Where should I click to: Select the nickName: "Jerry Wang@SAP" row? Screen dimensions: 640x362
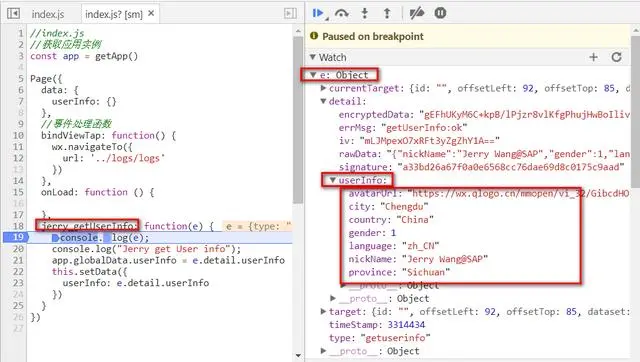pyautogui.click(x=418, y=259)
